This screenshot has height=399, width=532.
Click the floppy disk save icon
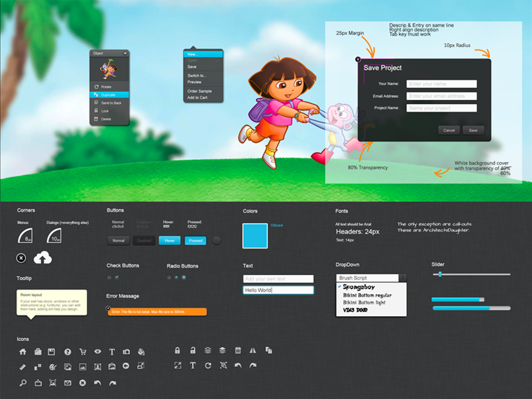(51, 351)
